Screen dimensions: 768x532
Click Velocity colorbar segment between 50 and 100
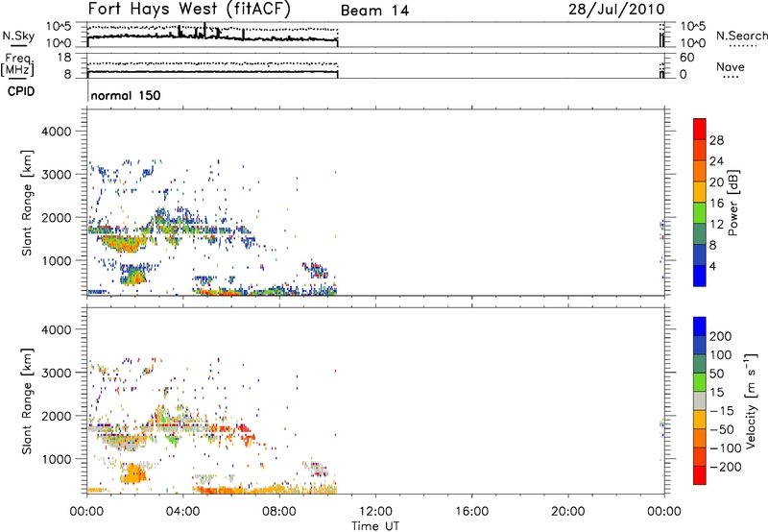tap(700, 364)
